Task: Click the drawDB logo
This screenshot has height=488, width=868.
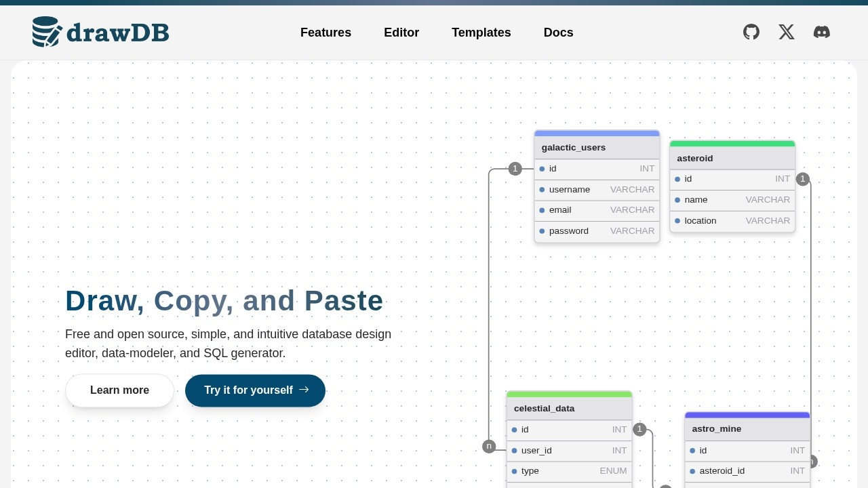Action: click(100, 32)
